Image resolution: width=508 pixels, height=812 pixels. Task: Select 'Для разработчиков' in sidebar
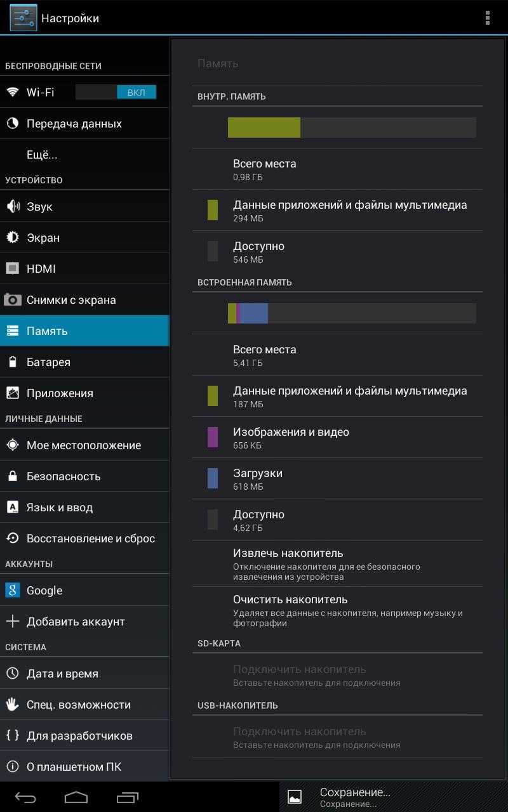tap(79, 736)
